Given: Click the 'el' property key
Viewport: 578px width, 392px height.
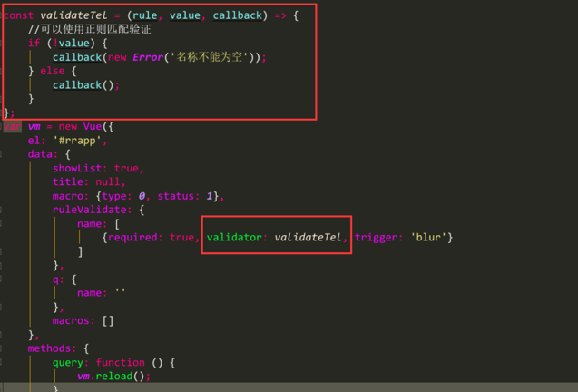Looking at the screenshot, I should [34, 141].
